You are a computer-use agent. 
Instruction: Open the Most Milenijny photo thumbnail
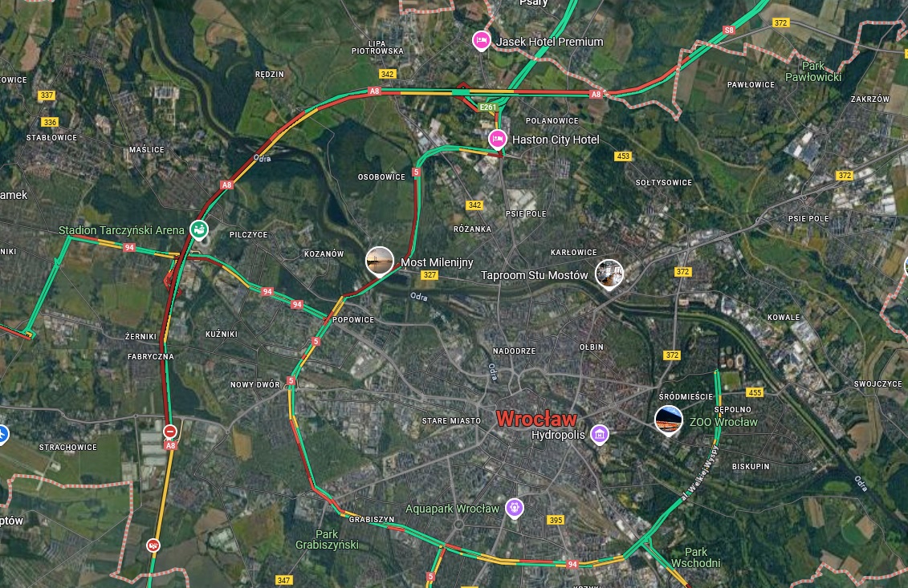click(380, 261)
